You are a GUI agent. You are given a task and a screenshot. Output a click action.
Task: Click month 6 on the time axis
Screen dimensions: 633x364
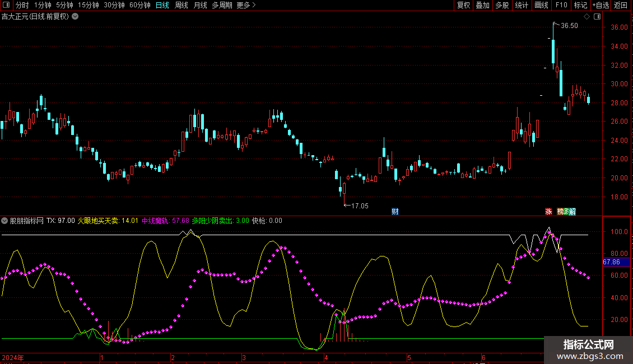click(483, 358)
